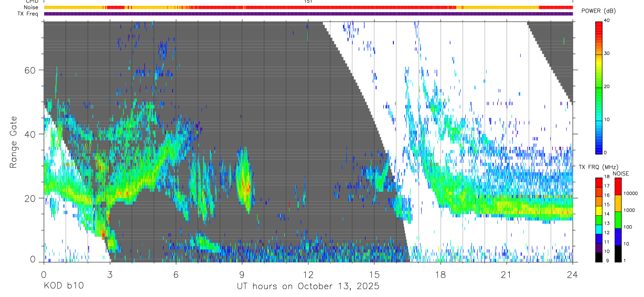Screen dimensions: 644x297
Task: Click the KOD b10 radar beam label
Action: [x=63, y=286]
